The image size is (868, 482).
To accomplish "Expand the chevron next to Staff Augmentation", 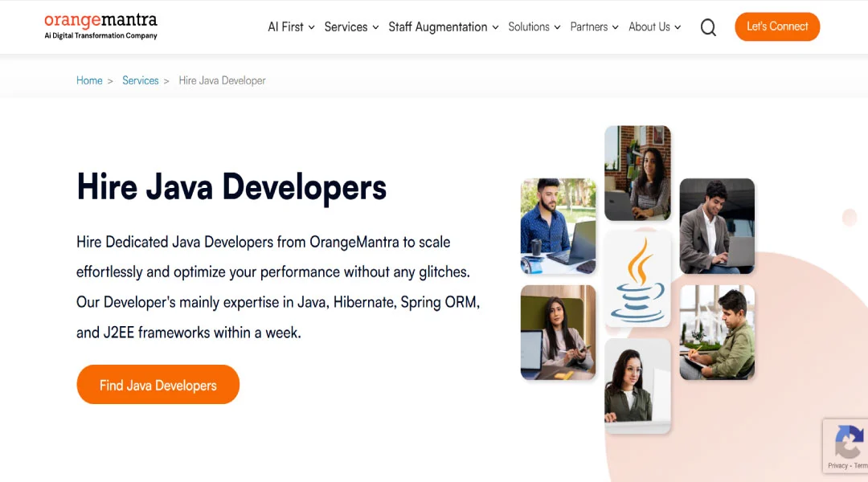I will pos(495,27).
